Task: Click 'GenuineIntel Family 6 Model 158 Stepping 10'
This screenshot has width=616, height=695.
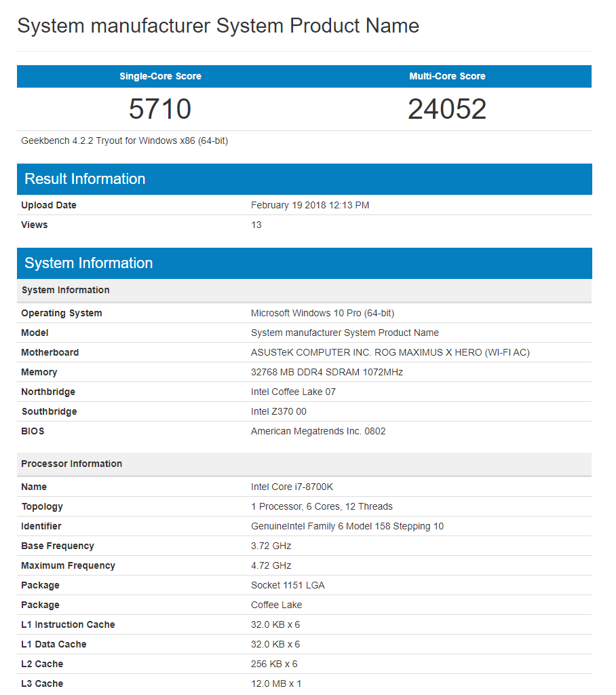Action: [347, 526]
